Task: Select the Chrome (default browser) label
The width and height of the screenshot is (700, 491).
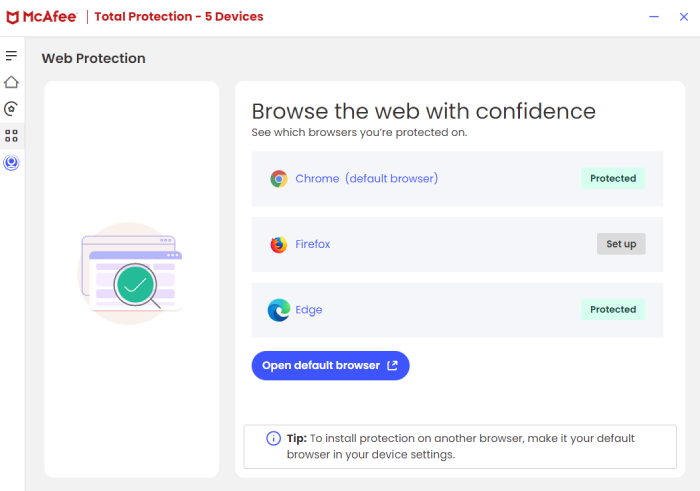Action: (x=366, y=179)
